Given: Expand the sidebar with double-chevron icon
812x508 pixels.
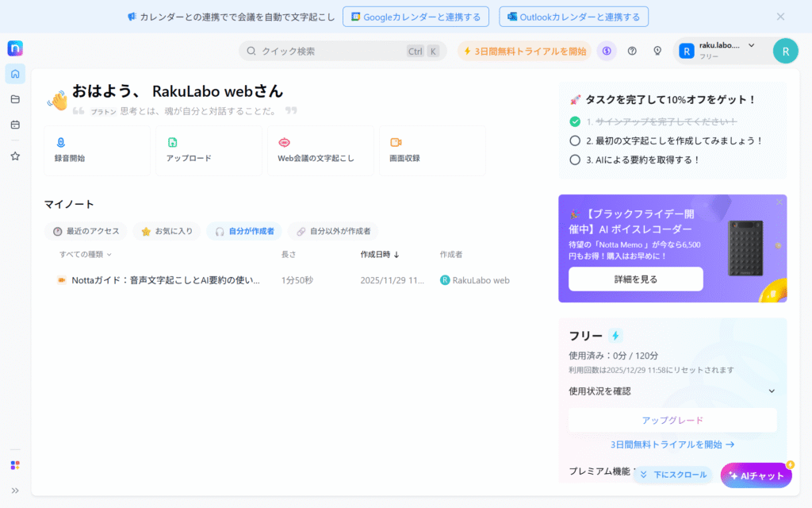Looking at the screenshot, I should pyautogui.click(x=15, y=491).
